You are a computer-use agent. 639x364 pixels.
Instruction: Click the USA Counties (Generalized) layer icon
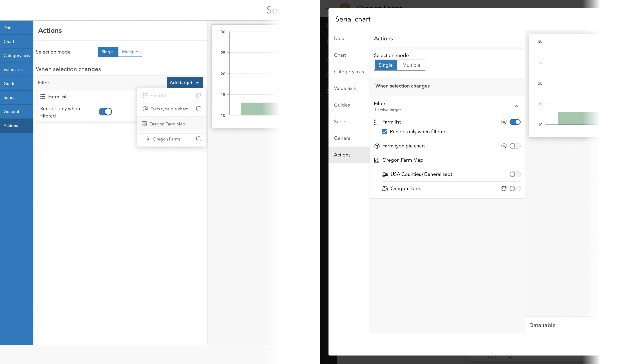coord(385,174)
